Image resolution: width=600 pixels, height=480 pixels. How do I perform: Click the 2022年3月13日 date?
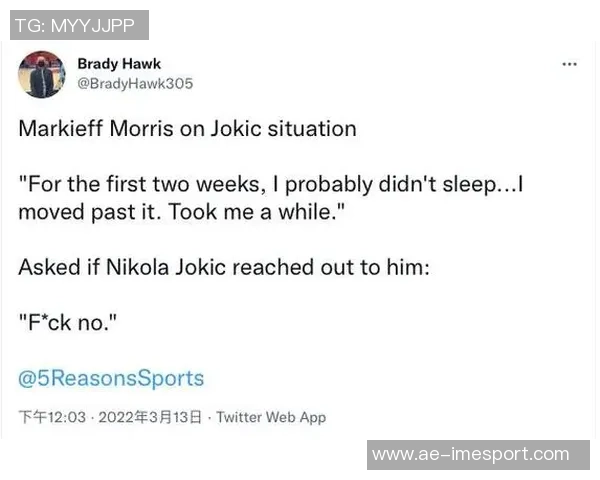coord(157,418)
